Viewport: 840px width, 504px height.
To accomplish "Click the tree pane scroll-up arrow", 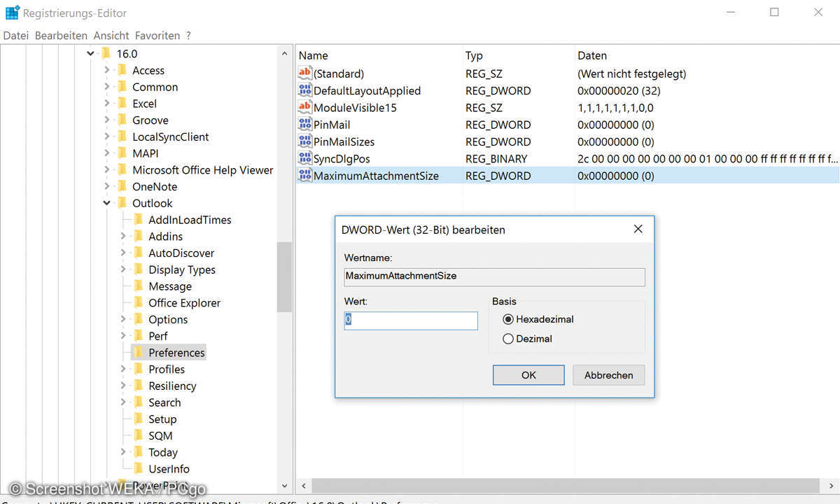I will click(x=284, y=53).
